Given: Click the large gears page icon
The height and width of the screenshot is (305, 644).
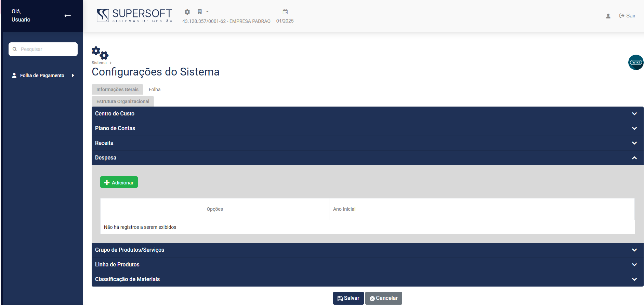Looking at the screenshot, I should click(x=100, y=53).
